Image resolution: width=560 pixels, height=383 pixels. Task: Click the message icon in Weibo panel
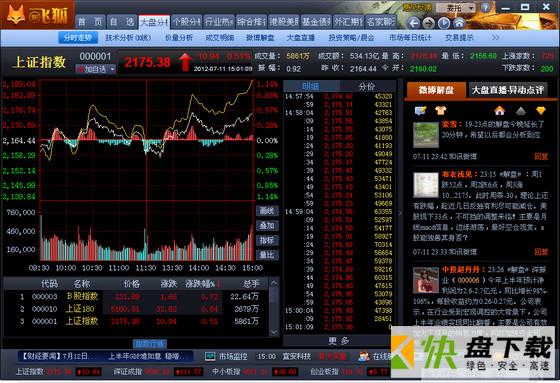click(420, 111)
